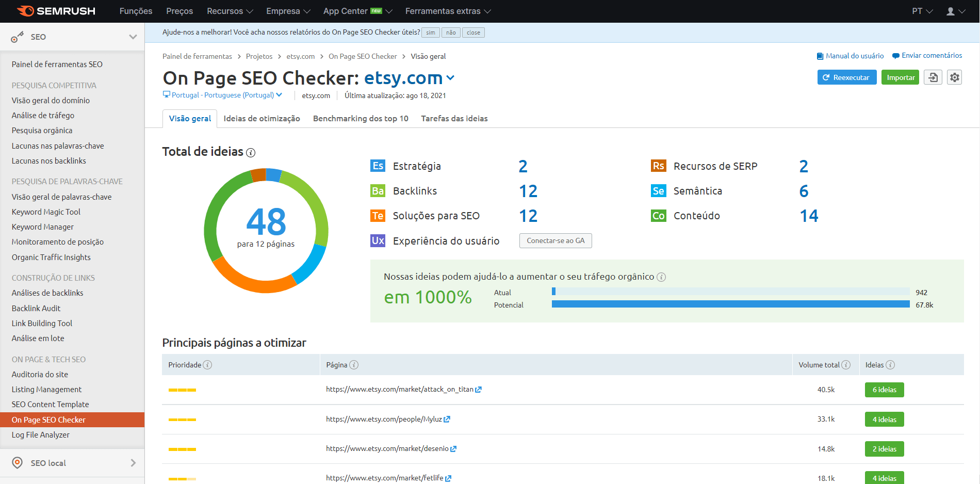Dismiss the feedback banner with close
This screenshot has height=484, width=980.
(473, 32)
